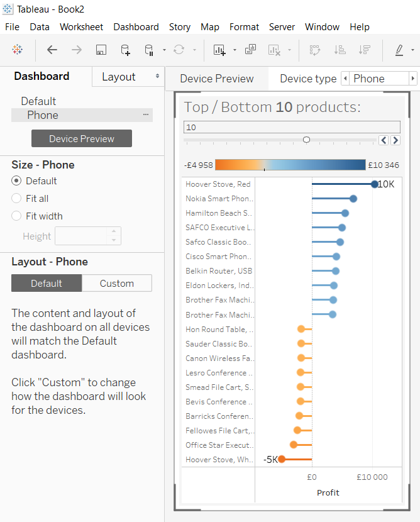Open the Device type Phone dropdown
Image resolution: width=420 pixels, height=522 pixels.
pyautogui.click(x=379, y=79)
